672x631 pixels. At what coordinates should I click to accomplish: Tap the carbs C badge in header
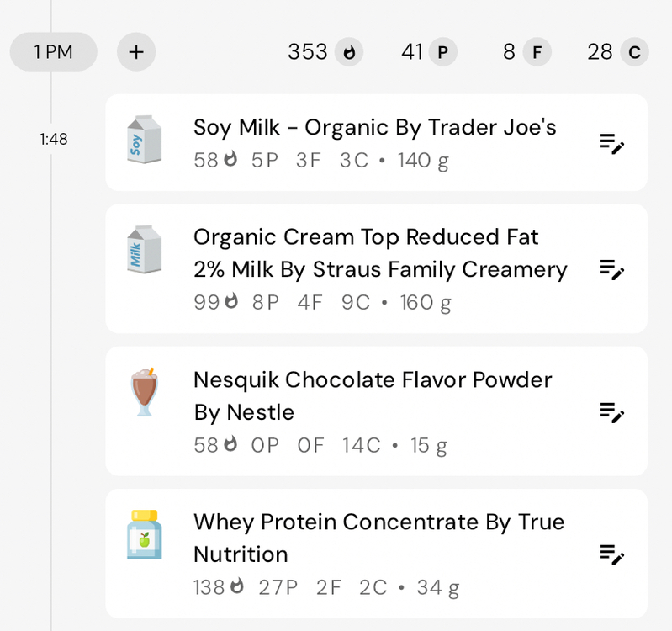click(634, 52)
